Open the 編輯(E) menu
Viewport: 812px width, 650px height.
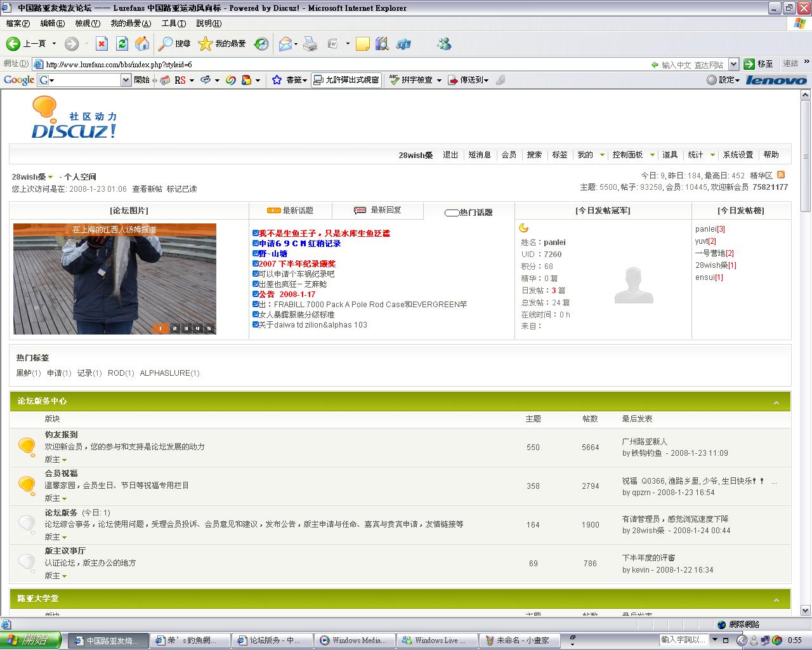click(x=52, y=23)
